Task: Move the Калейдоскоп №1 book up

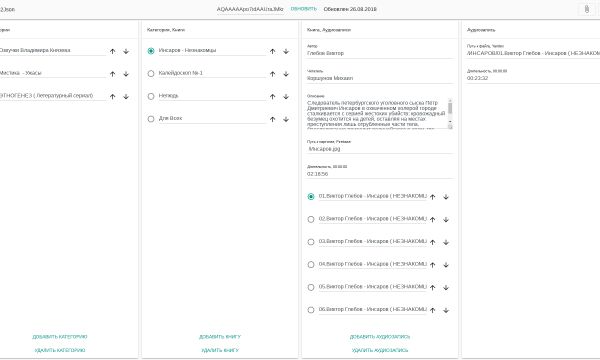Action: point(272,74)
